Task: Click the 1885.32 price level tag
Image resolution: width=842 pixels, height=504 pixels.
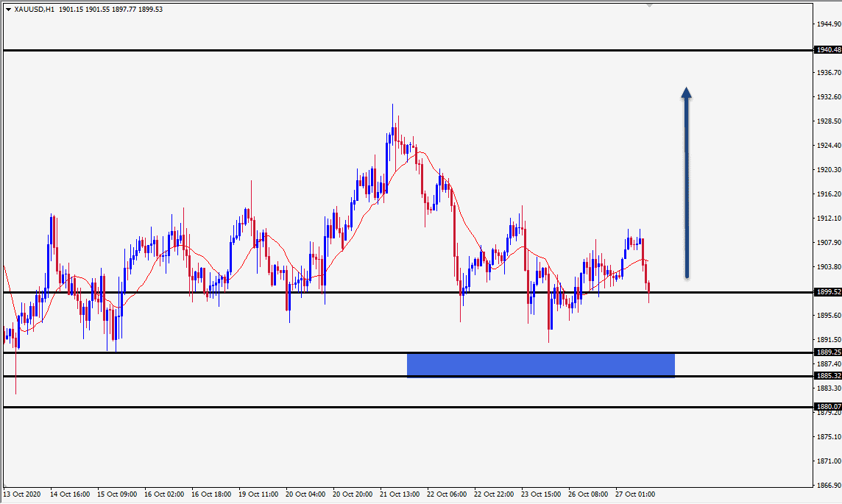Action: pos(828,376)
